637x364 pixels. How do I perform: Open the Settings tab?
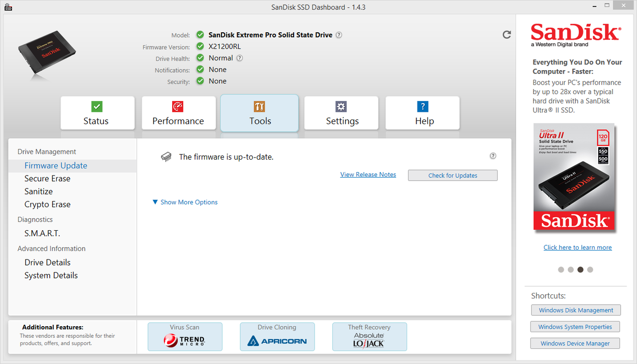(341, 113)
